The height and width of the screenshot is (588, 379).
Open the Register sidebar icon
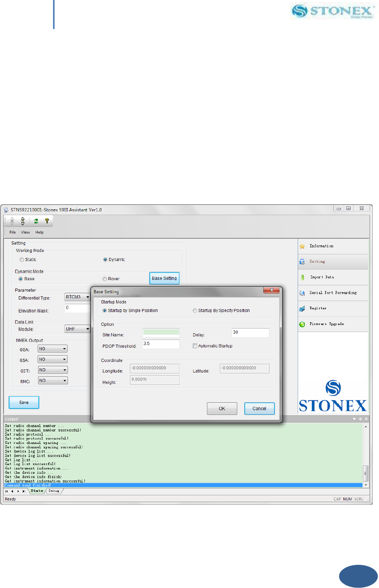pyautogui.click(x=302, y=309)
